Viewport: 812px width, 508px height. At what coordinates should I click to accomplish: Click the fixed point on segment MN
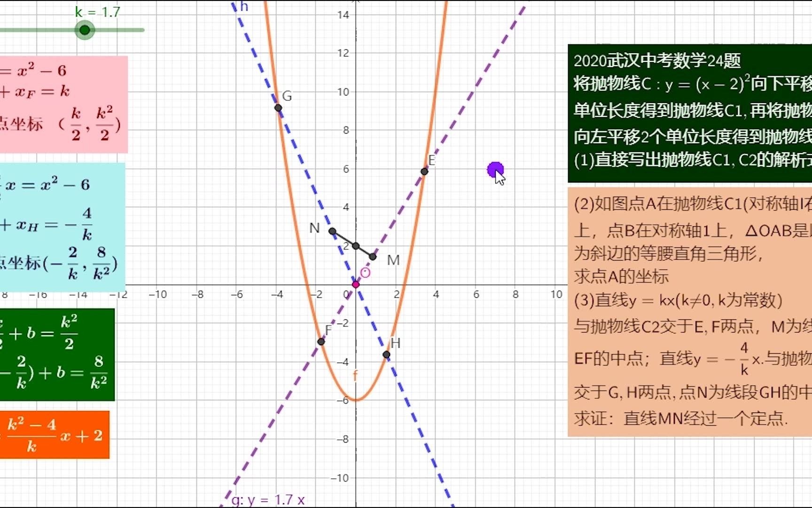[x=356, y=246]
